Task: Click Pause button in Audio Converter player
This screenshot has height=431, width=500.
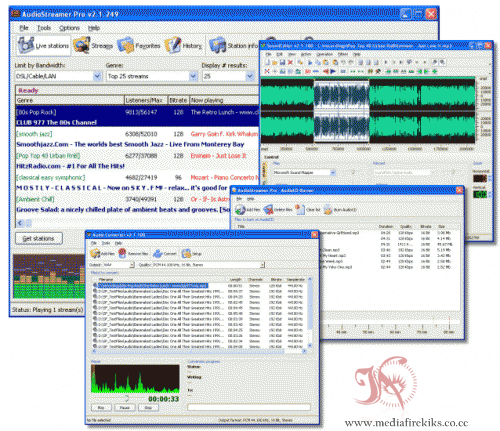Action: pyautogui.click(x=125, y=407)
